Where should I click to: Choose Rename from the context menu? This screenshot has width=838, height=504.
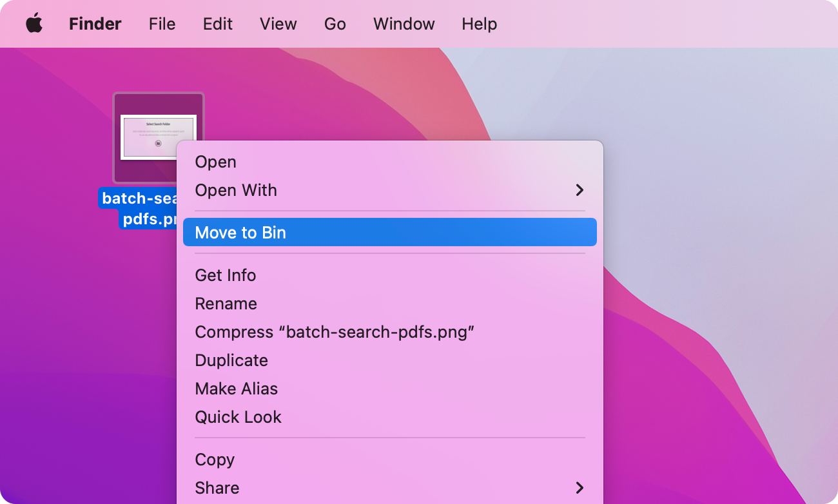coord(226,304)
